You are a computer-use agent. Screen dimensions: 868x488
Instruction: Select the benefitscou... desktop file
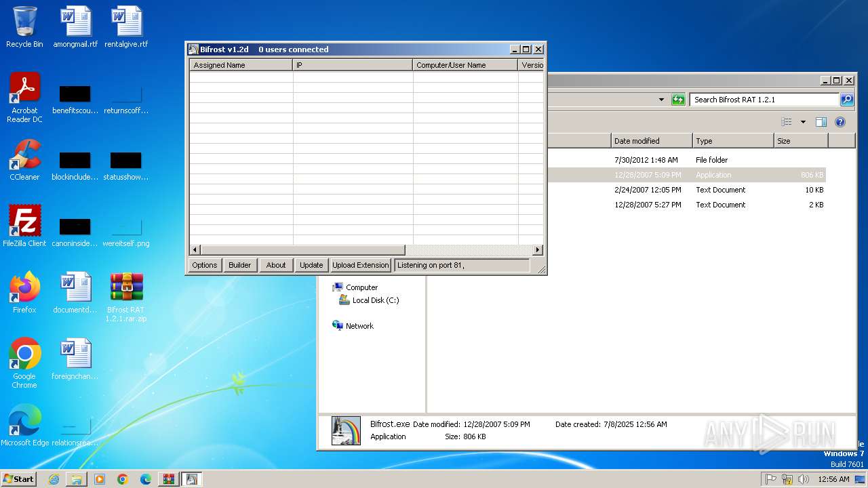click(75, 99)
